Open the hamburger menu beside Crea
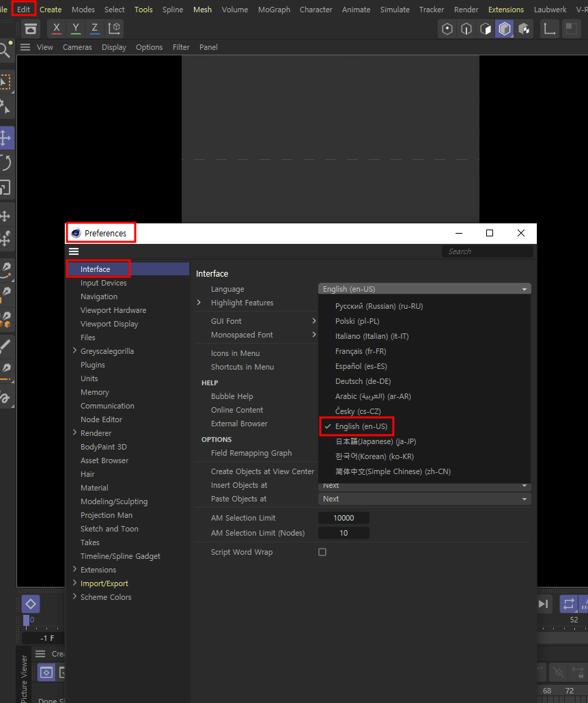Image resolution: width=588 pixels, height=703 pixels. (40, 654)
